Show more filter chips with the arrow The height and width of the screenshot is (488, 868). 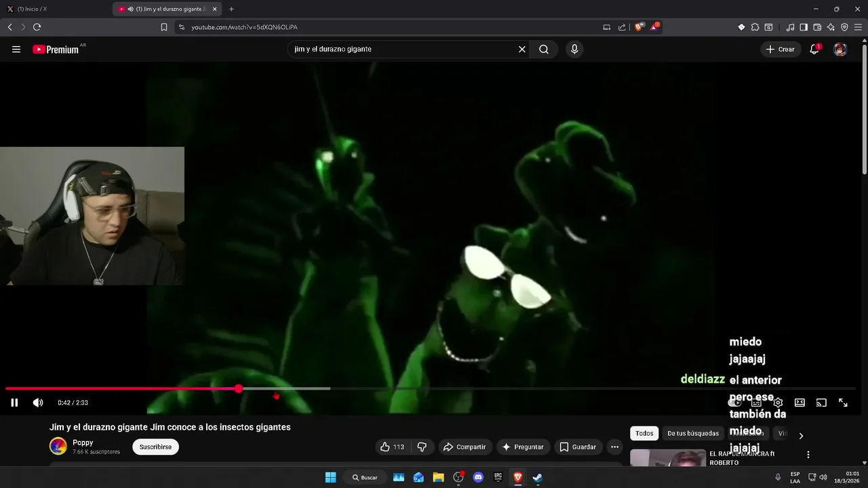801,435
